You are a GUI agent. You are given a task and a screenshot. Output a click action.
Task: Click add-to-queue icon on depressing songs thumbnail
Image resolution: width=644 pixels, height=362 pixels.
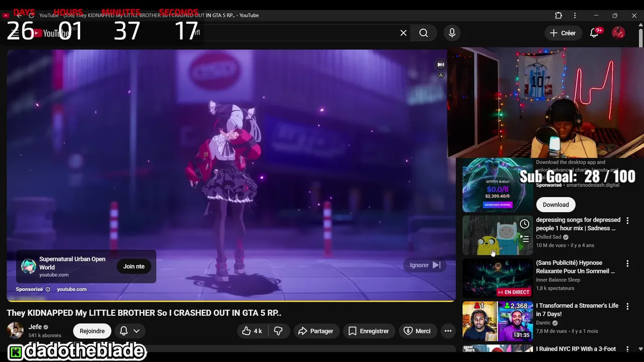524,239
